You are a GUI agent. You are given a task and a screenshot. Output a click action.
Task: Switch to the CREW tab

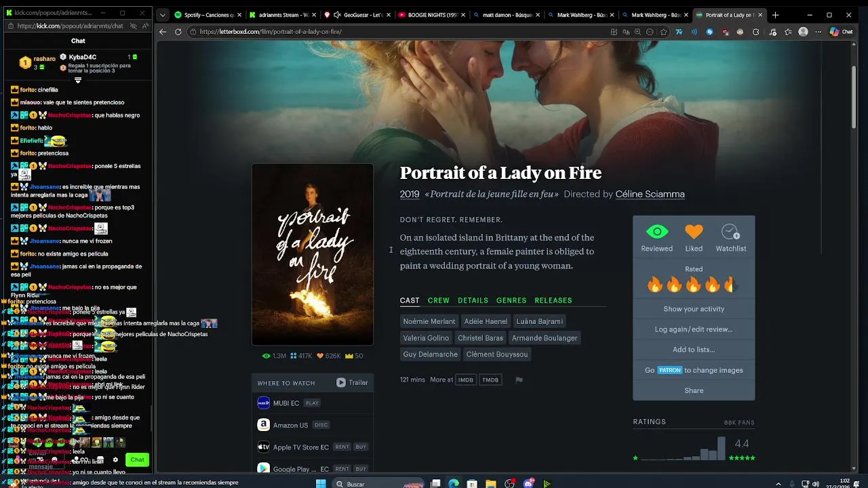coord(438,300)
